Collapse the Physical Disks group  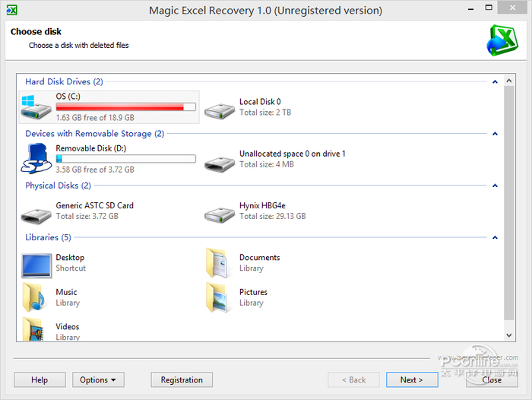[x=495, y=186]
